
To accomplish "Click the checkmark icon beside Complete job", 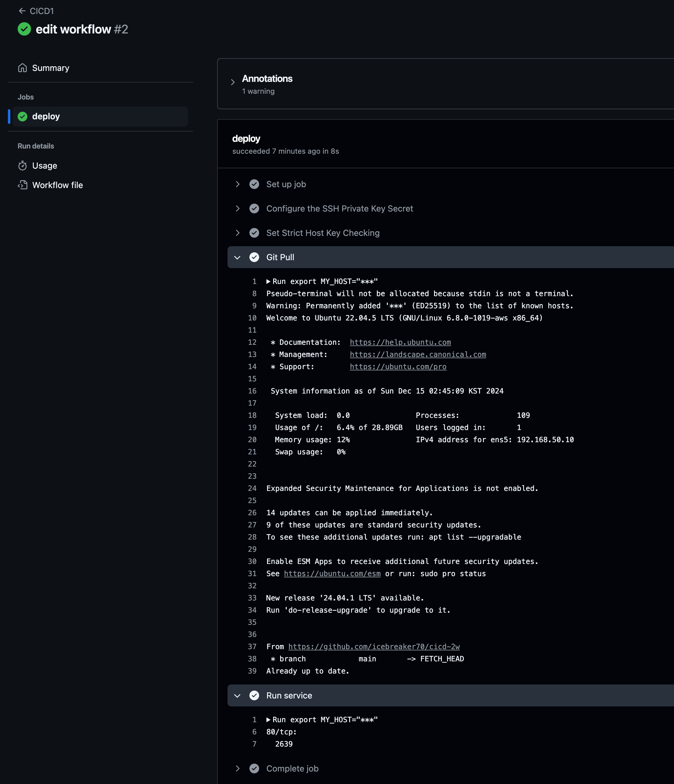I will [x=254, y=768].
